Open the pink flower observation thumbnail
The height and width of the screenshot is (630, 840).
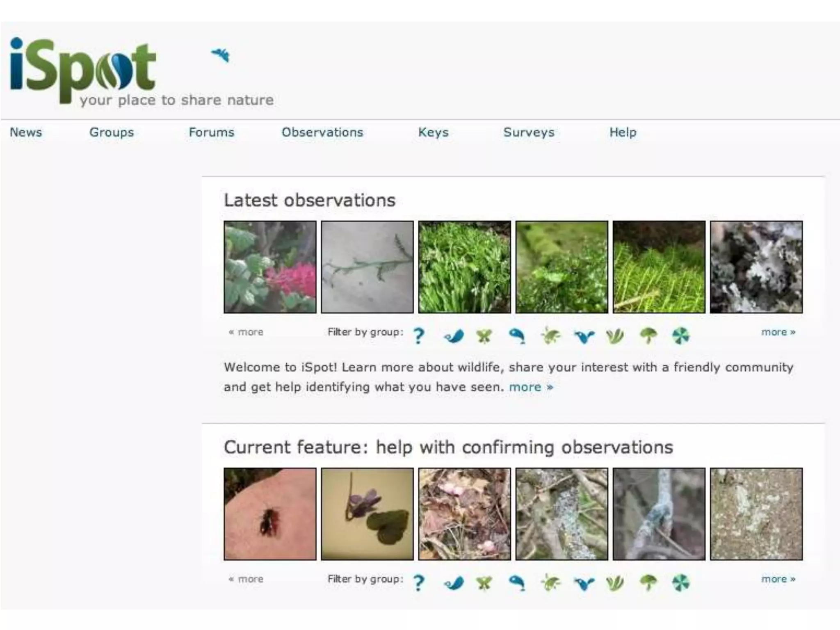click(x=270, y=267)
